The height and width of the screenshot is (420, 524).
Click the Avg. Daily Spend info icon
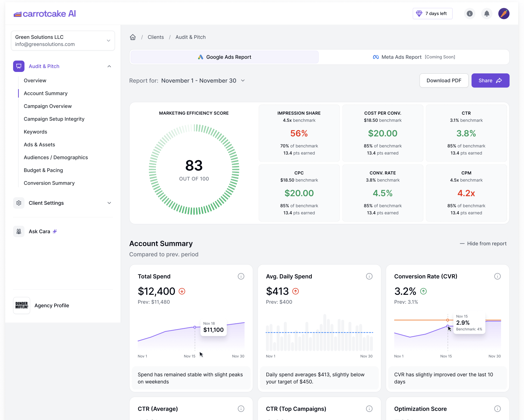pos(369,276)
